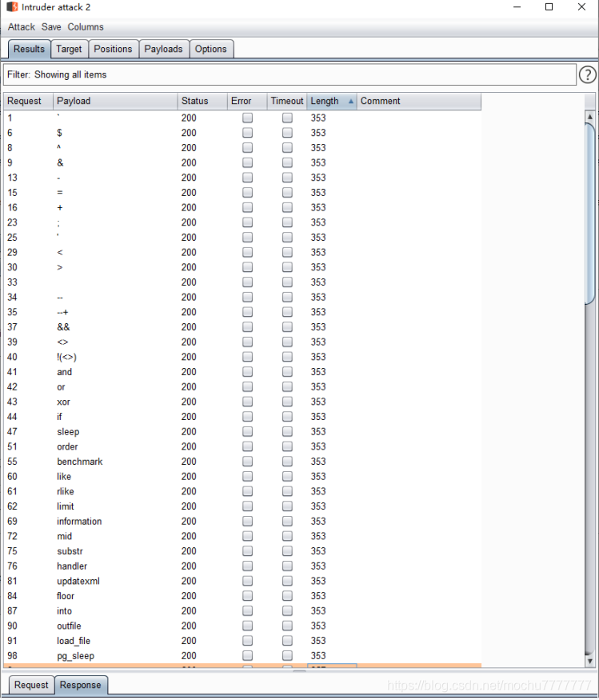
Task: Switch to the Target tab
Action: [69, 49]
